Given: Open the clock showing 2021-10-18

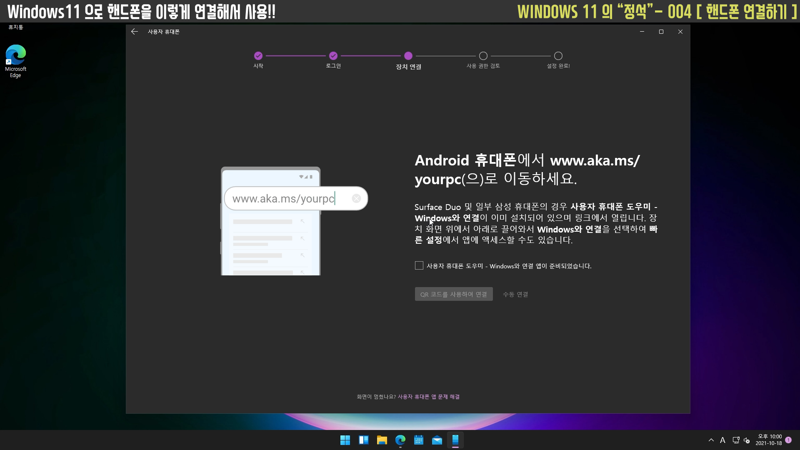Looking at the screenshot, I should (769, 440).
